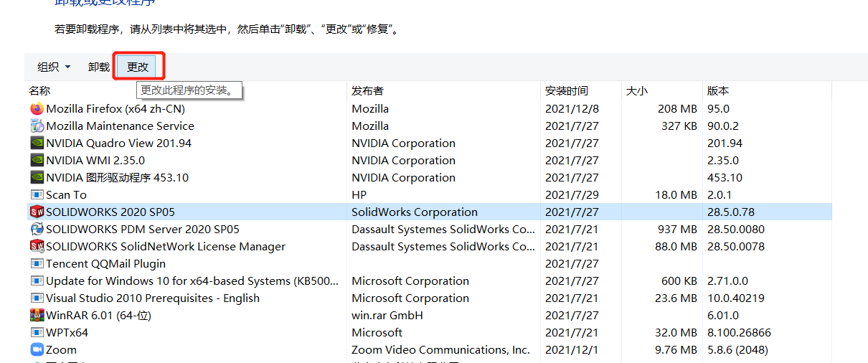Select WinRAR 6.01 (64-位) entry
The image size is (868, 363).
(x=99, y=316)
